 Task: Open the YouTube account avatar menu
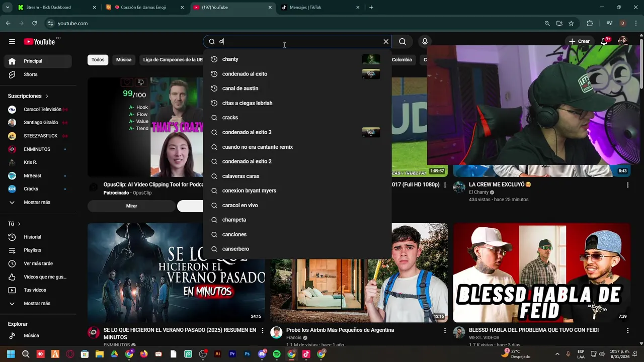click(623, 41)
